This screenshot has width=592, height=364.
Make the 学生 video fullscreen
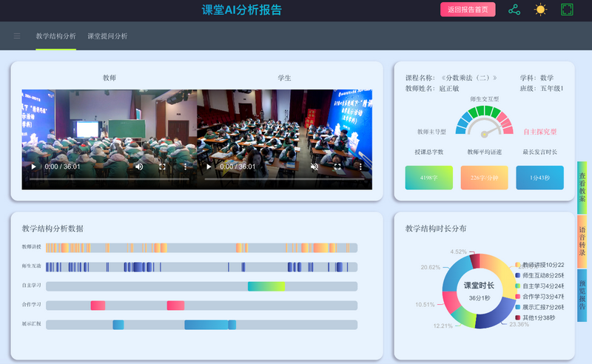point(337,167)
